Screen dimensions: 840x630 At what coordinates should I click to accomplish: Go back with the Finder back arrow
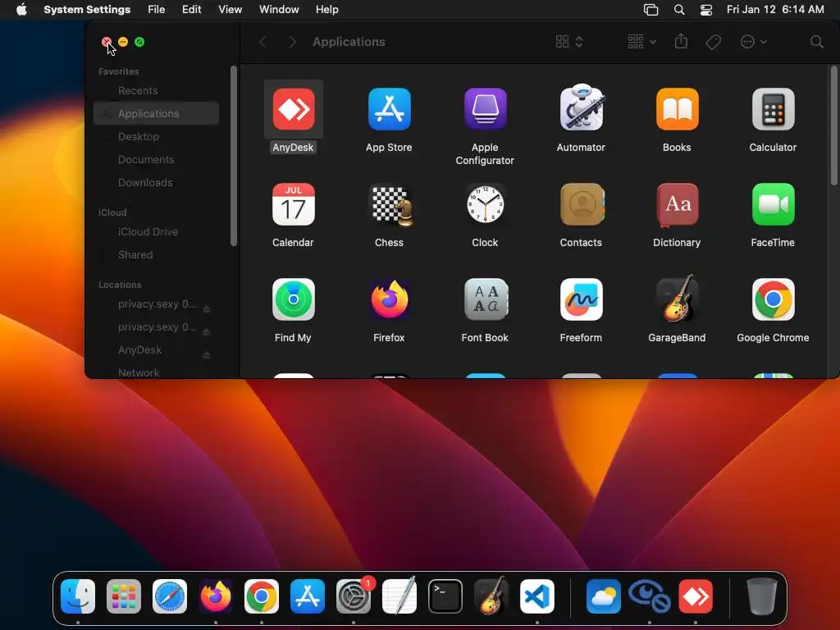262,42
